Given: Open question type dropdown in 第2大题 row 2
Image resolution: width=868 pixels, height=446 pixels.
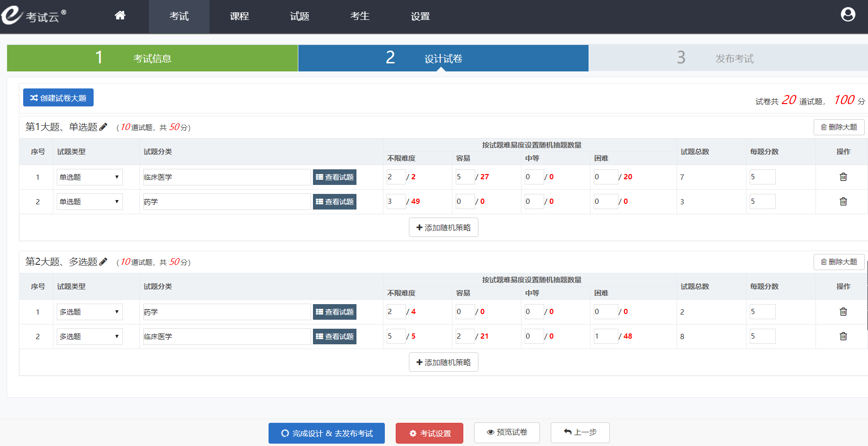Looking at the screenshot, I should tap(90, 336).
